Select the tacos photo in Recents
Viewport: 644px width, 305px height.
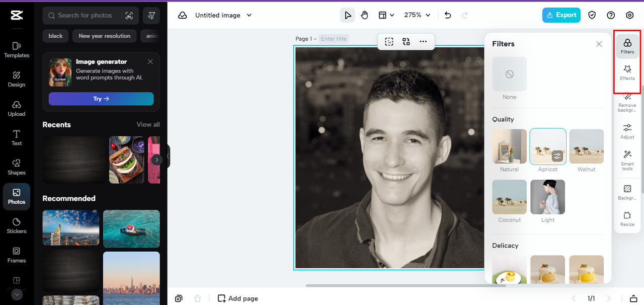point(127,160)
